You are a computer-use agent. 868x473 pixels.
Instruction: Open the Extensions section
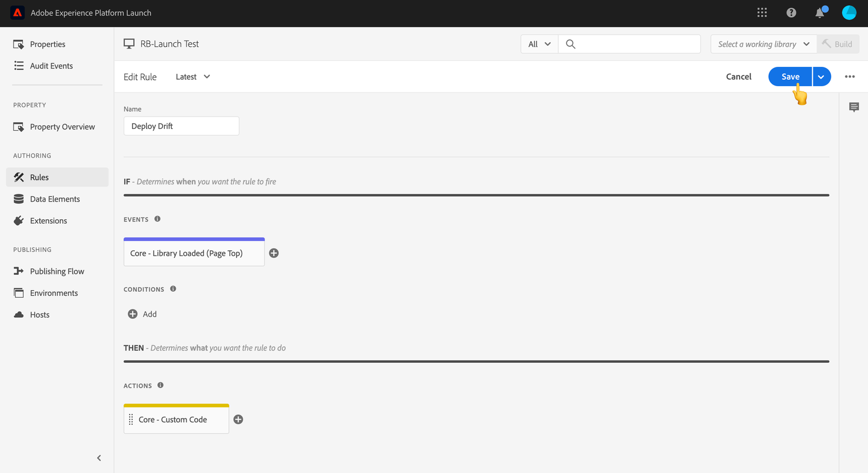pyautogui.click(x=49, y=220)
